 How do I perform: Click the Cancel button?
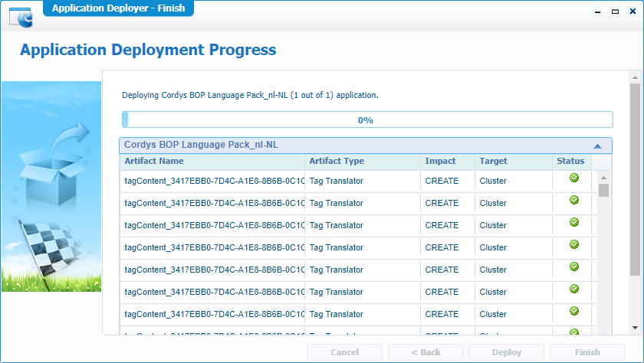click(344, 352)
